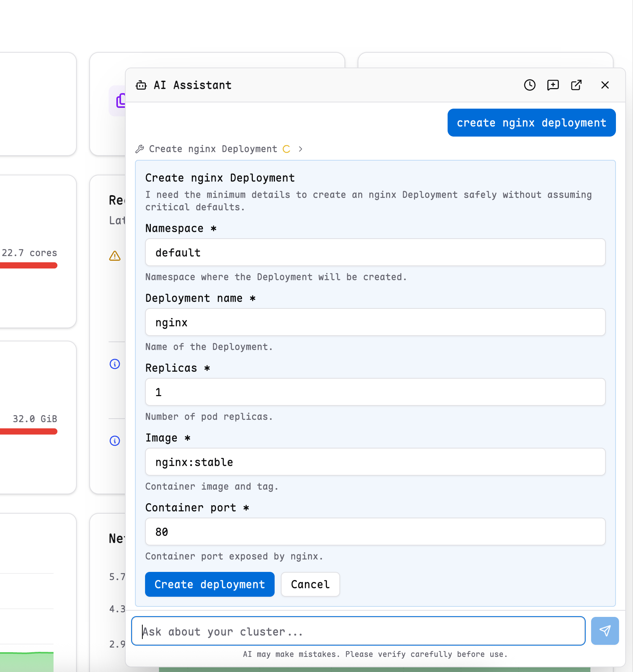Close the AI Assistant panel

point(605,85)
